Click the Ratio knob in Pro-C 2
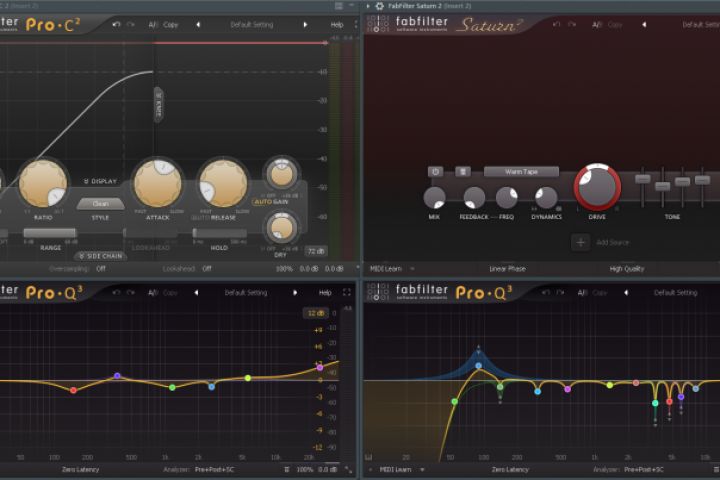This screenshot has width=720, height=480. coord(43,183)
